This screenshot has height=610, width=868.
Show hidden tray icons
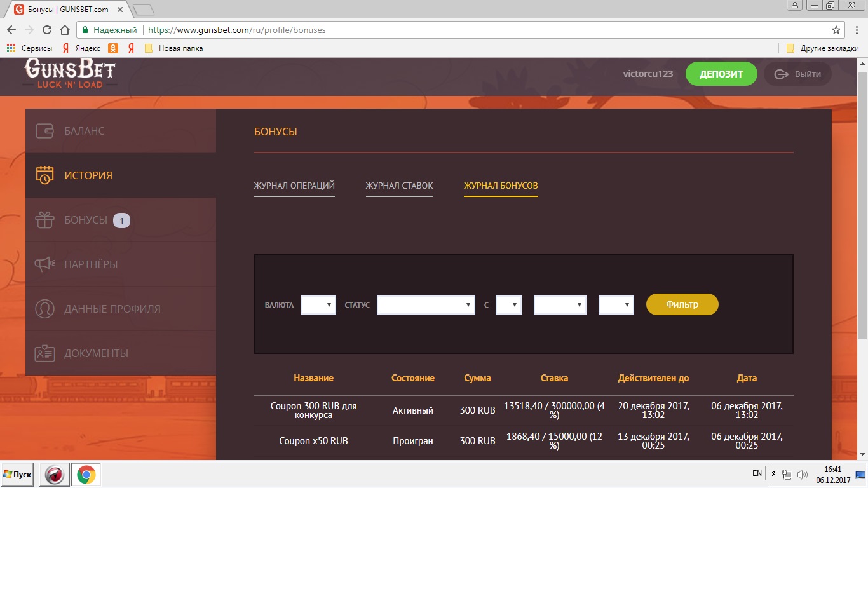coord(773,474)
